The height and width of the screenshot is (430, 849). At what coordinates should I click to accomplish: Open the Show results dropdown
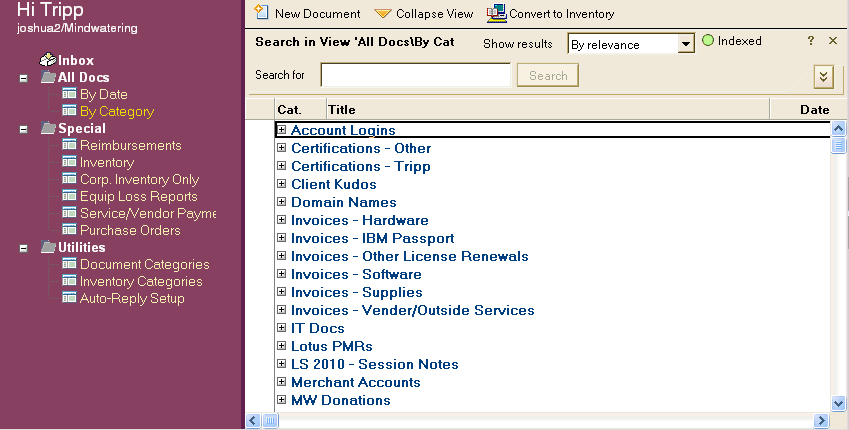coord(685,44)
